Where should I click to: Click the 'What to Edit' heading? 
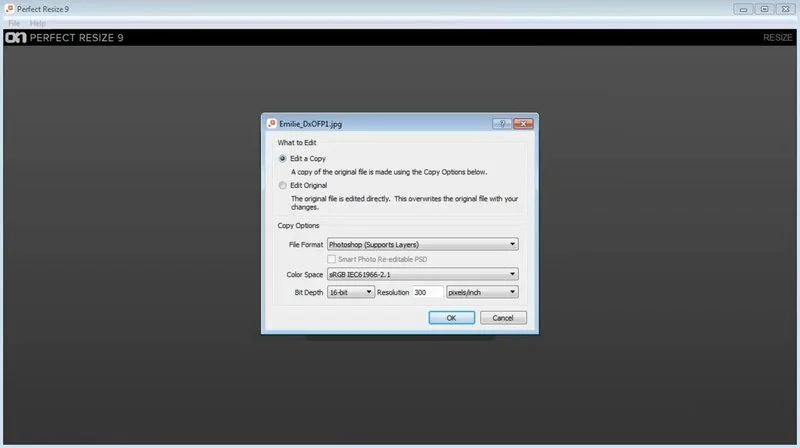point(297,143)
